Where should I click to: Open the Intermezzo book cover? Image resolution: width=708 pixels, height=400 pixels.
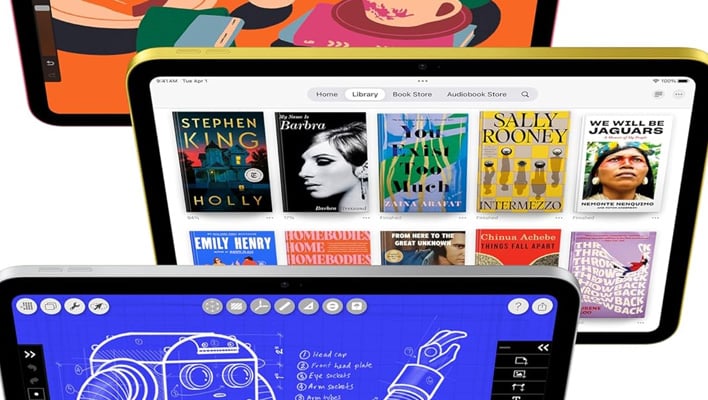click(524, 161)
